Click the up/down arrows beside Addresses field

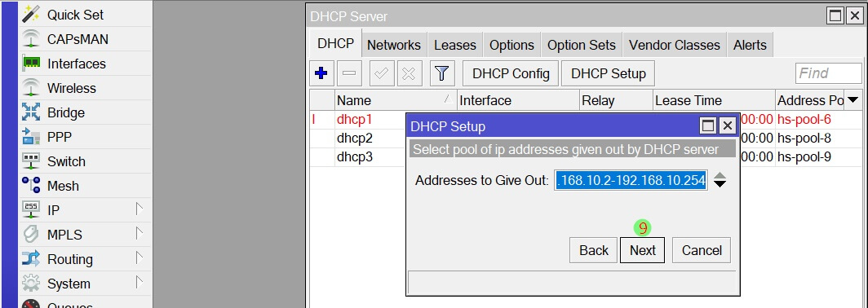click(720, 180)
